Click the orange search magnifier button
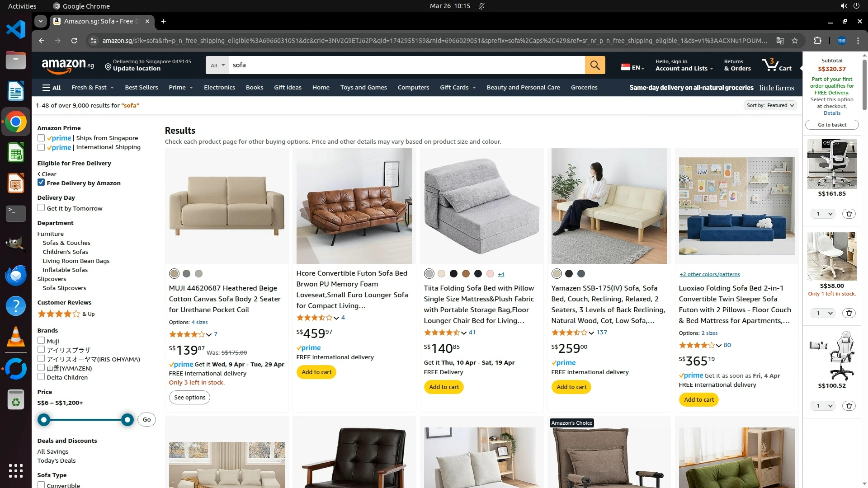This screenshot has width=868, height=488. point(595,65)
